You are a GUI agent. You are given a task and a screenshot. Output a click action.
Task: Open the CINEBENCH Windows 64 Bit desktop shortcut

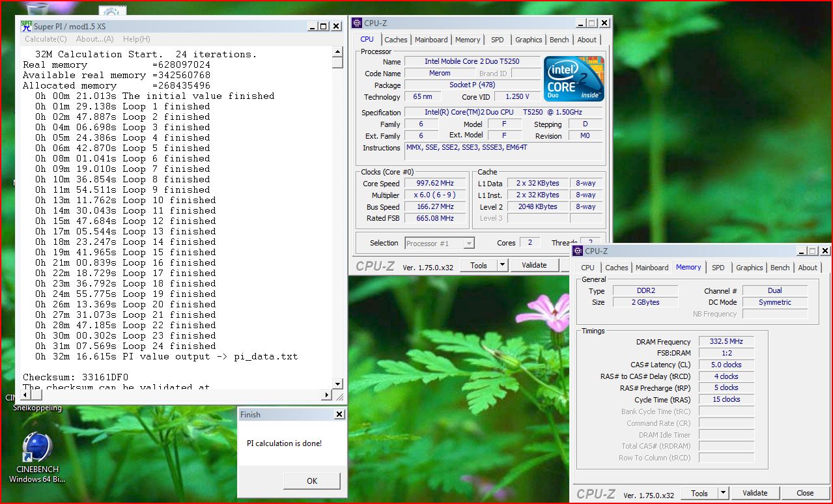[37, 458]
